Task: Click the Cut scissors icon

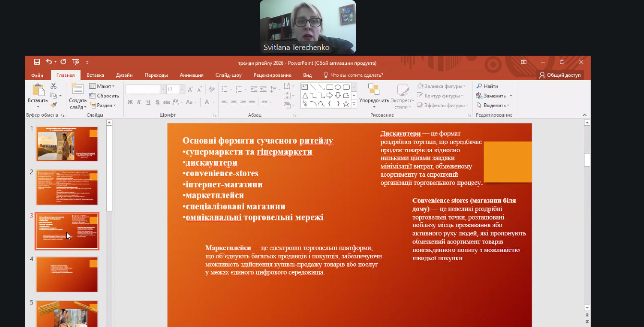Action: [x=53, y=86]
